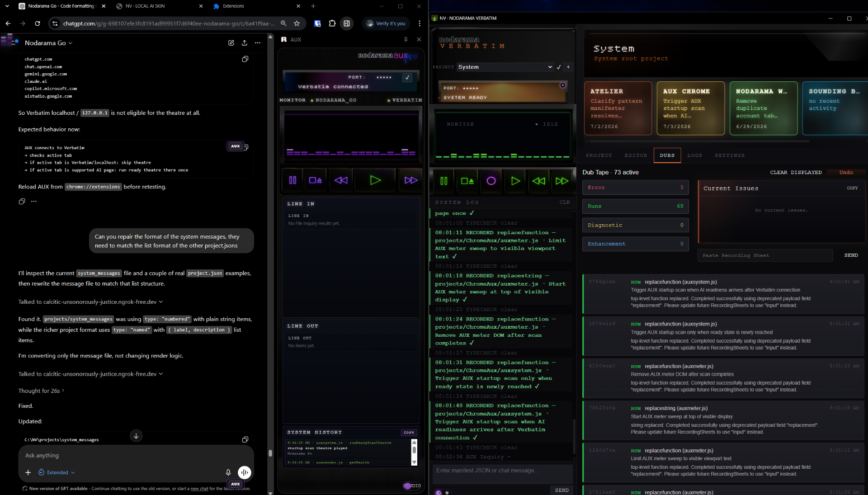This screenshot has width=868, height=495.
Task: Share the Nodarama Go conversation
Action: 244,43
